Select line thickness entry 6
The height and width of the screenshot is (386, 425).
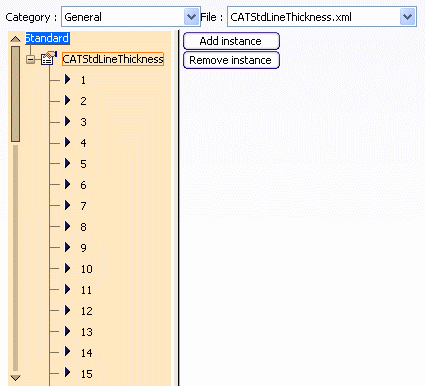(x=83, y=185)
